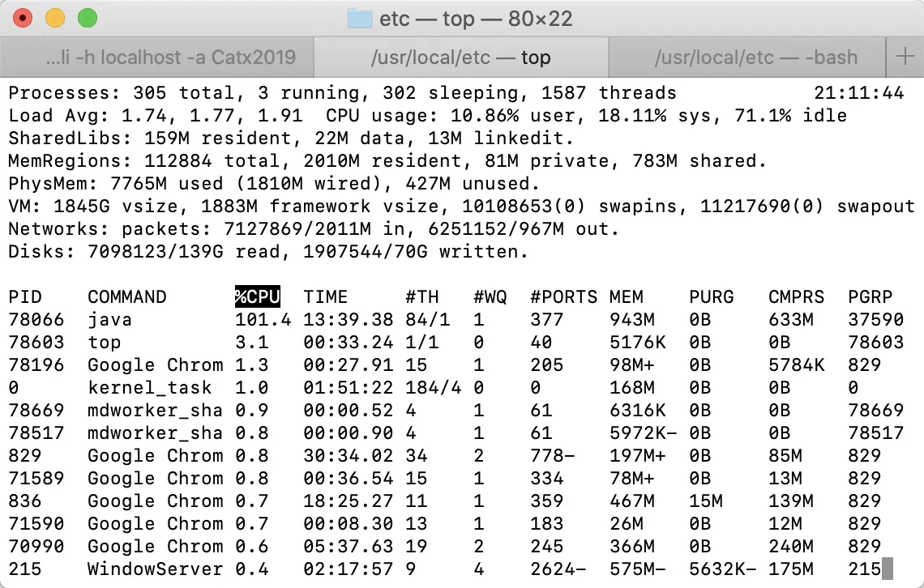Click the java process row
This screenshot has height=588, width=924.
pos(456,320)
